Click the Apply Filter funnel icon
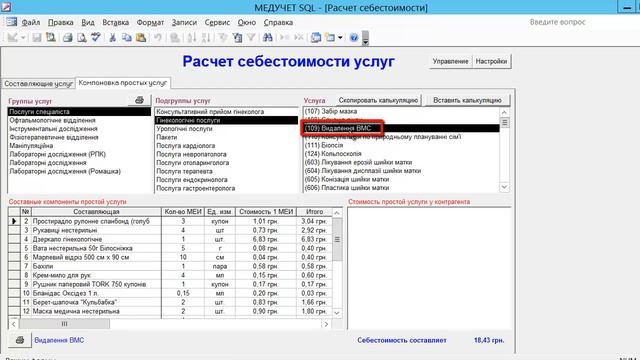 pos(251,38)
